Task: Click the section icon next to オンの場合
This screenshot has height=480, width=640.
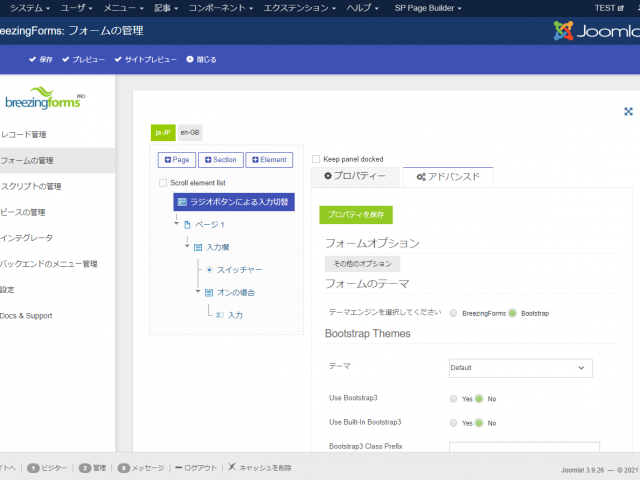Action: (x=209, y=293)
